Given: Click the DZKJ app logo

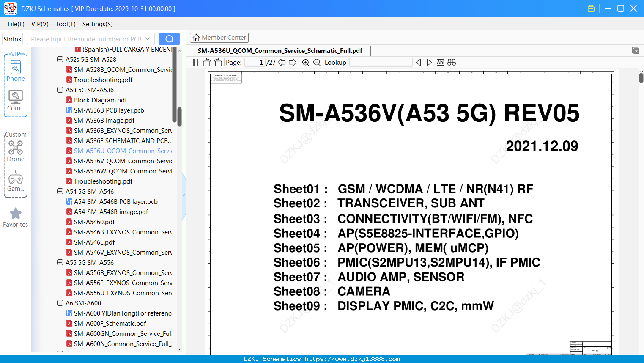Looking at the screenshot, I should (x=10, y=8).
